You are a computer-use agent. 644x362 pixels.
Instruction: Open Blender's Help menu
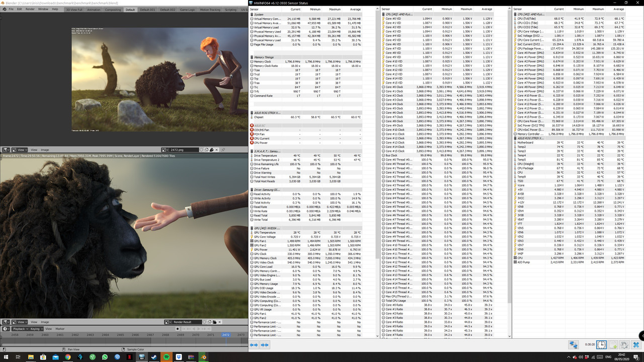coord(55,9)
